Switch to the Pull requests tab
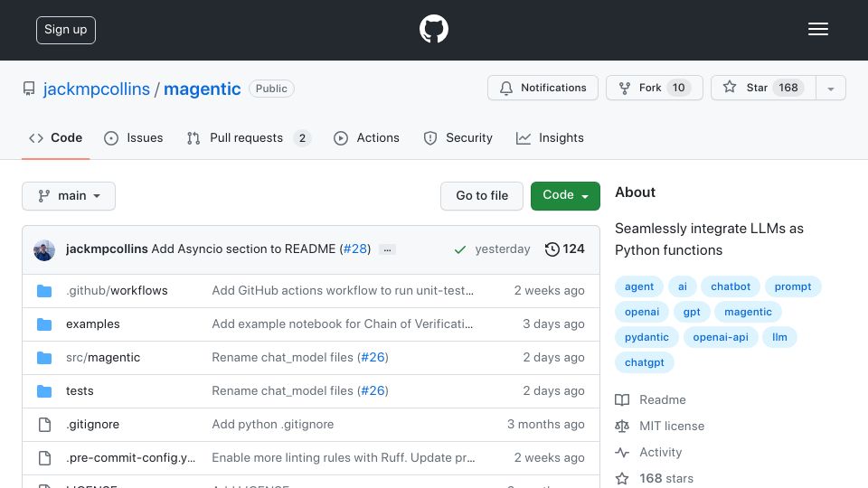The width and height of the screenshot is (868, 488). [x=249, y=137]
